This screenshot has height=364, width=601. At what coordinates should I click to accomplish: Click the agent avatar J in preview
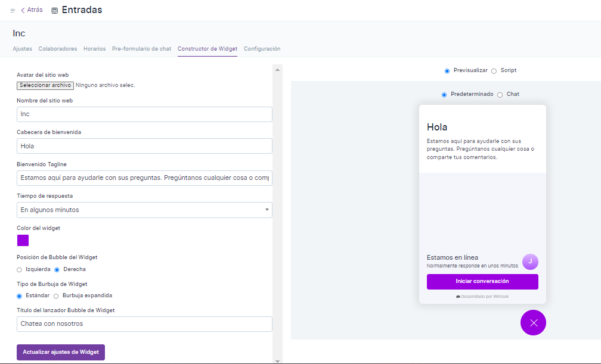point(530,262)
